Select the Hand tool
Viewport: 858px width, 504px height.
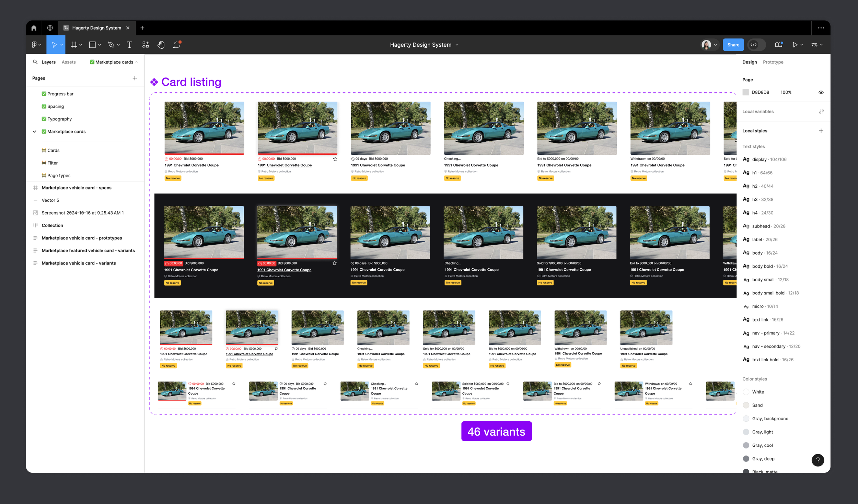point(161,45)
